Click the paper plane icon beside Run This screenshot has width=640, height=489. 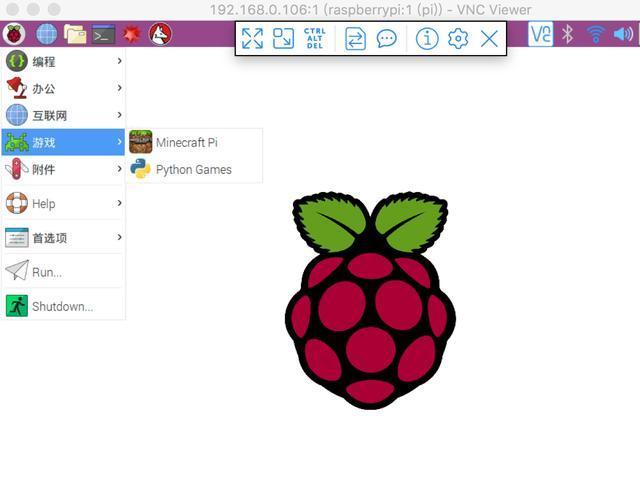tap(17, 270)
